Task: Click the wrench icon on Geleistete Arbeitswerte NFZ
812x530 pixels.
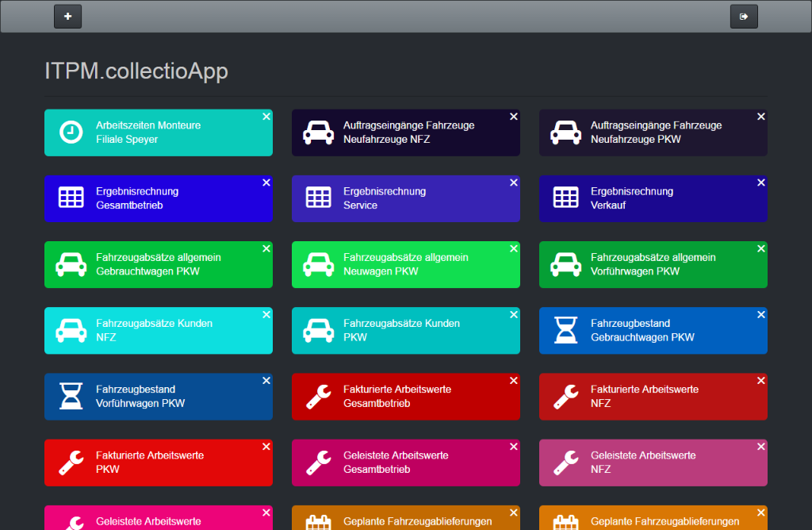Action: tap(565, 462)
